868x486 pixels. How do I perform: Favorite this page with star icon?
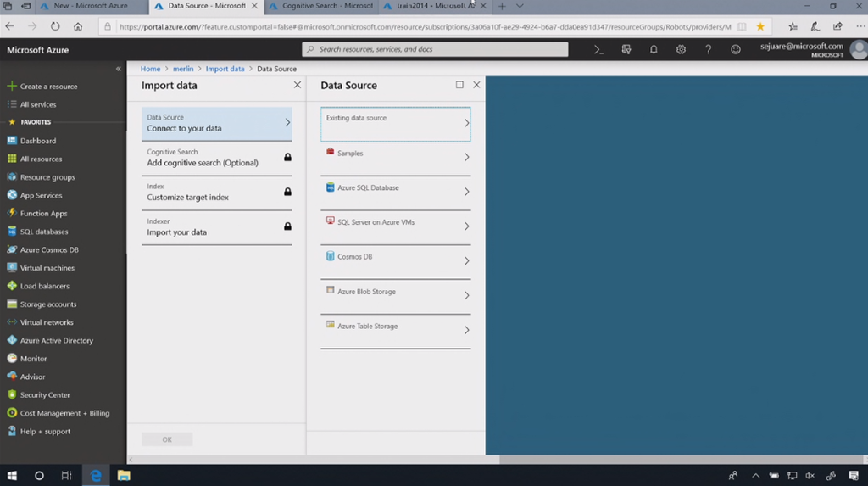tap(760, 26)
